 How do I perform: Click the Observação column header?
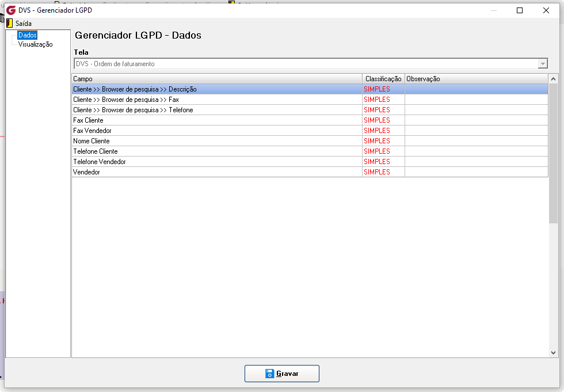tap(477, 79)
